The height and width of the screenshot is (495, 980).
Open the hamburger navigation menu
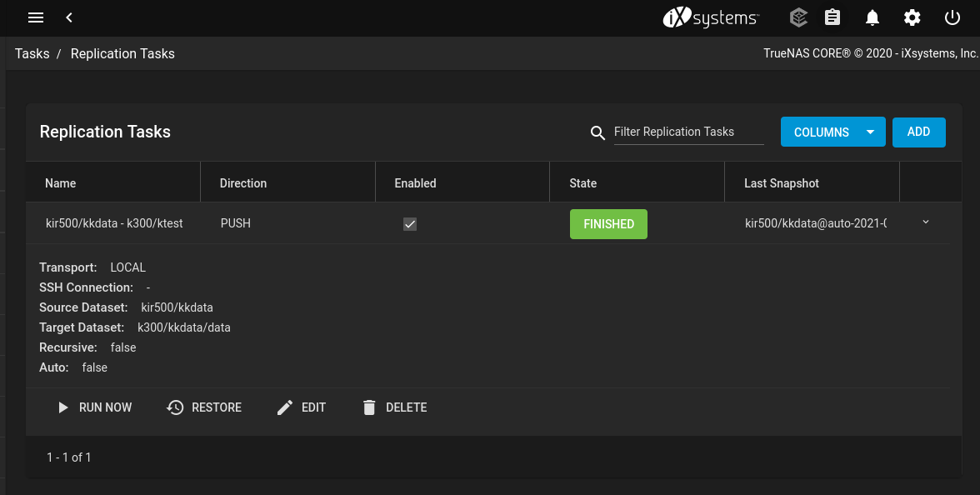pyautogui.click(x=36, y=17)
